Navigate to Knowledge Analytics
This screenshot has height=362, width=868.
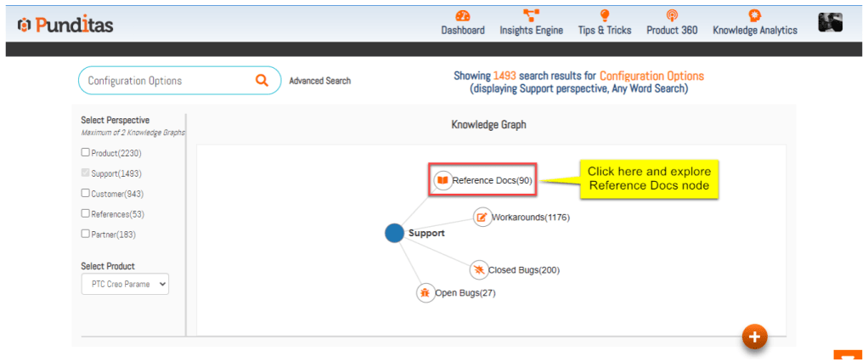tap(754, 23)
